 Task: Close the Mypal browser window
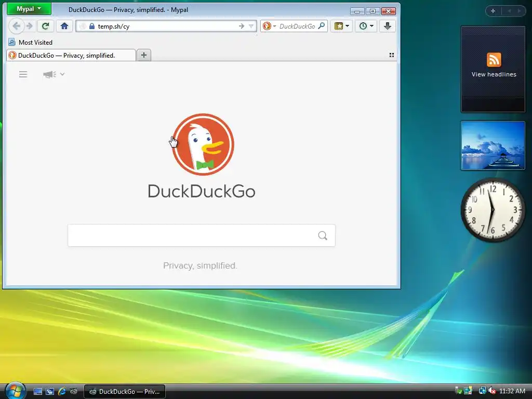[389, 11]
